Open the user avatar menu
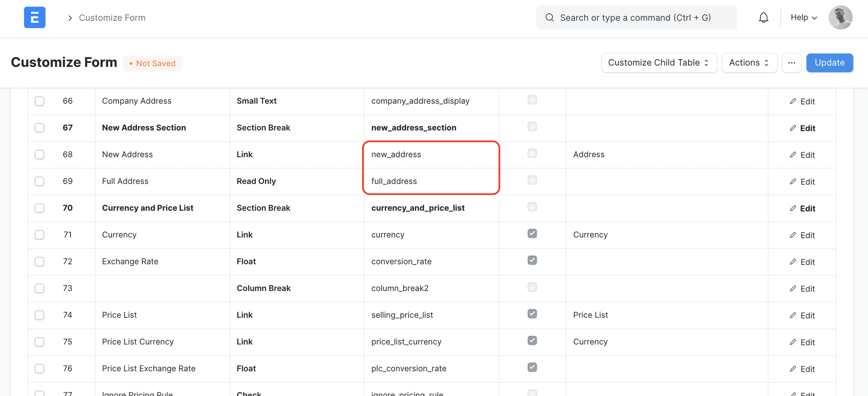868x396 pixels. (840, 18)
